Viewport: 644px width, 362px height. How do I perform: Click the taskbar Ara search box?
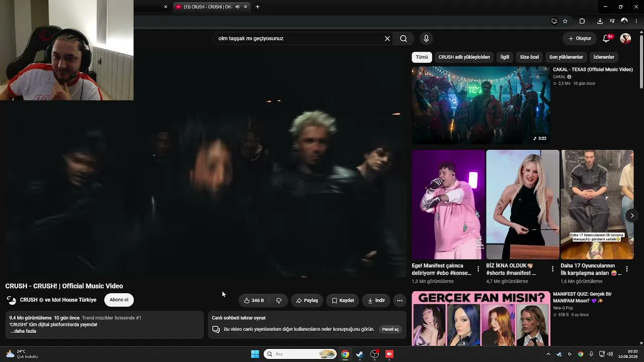[300, 354]
